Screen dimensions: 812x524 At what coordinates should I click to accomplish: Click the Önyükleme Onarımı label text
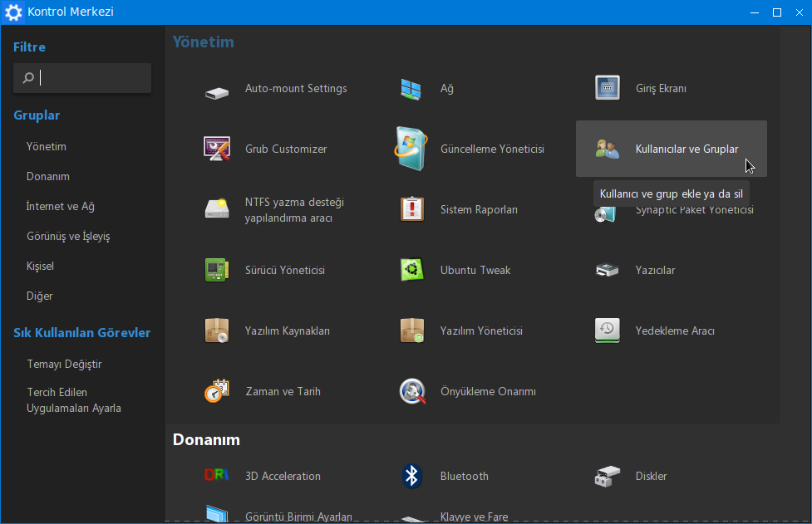488,391
